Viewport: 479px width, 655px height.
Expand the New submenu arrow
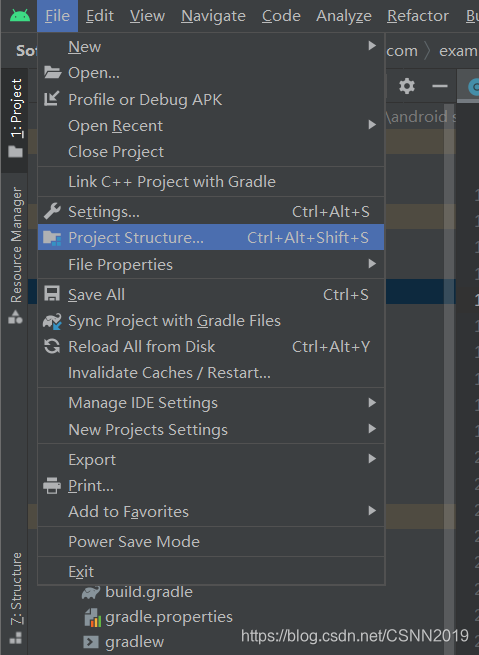coord(372,46)
